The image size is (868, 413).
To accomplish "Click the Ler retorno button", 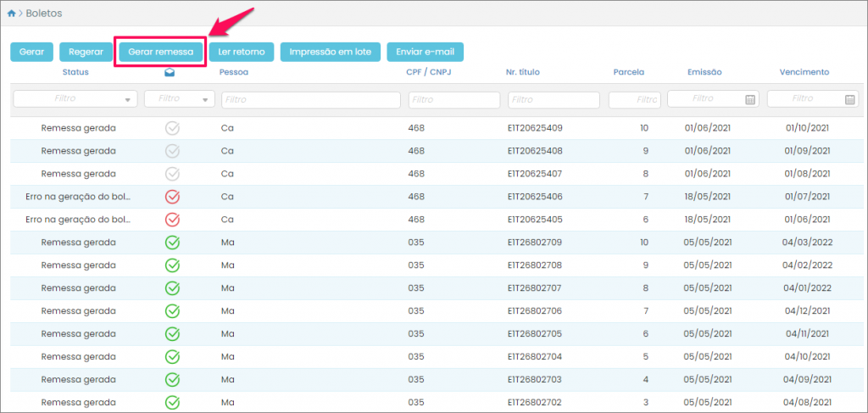I will pyautogui.click(x=241, y=52).
